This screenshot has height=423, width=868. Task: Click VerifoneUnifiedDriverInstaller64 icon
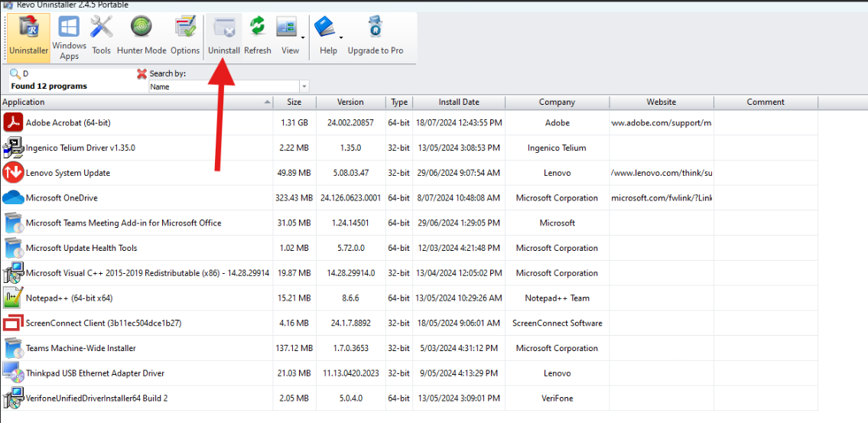13,398
